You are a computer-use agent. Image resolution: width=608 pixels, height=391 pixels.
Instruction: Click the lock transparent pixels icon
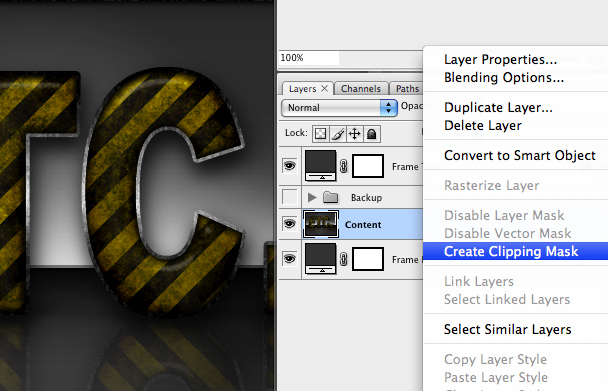tap(321, 134)
